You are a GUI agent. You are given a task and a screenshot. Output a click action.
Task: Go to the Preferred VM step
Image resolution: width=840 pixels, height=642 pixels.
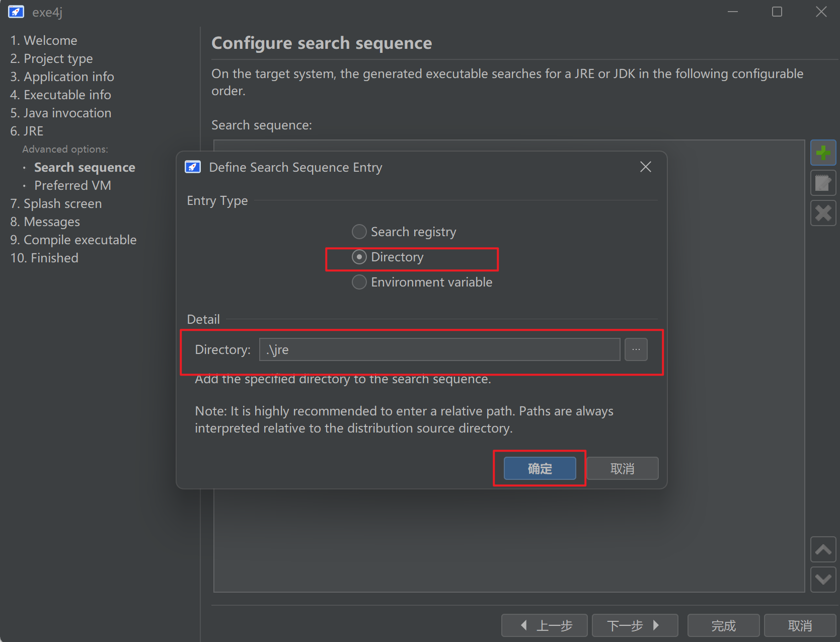click(72, 186)
